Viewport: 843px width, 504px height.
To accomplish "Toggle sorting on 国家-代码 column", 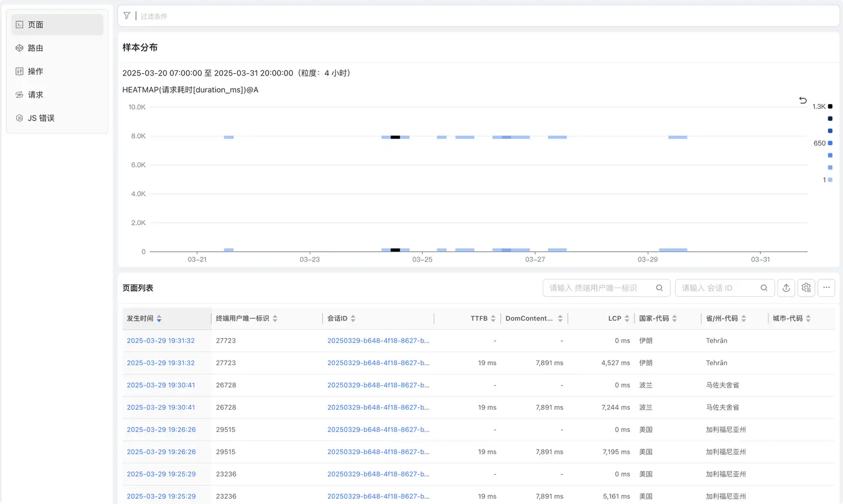I will (x=674, y=318).
